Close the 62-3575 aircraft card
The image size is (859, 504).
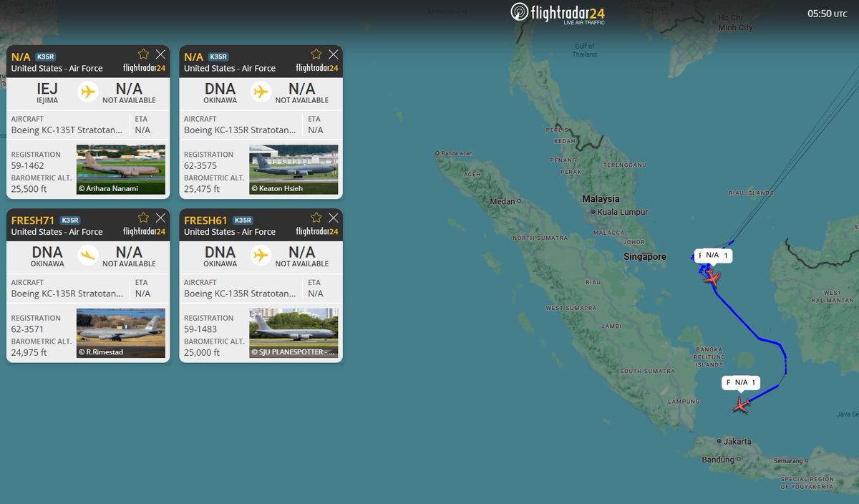click(333, 54)
